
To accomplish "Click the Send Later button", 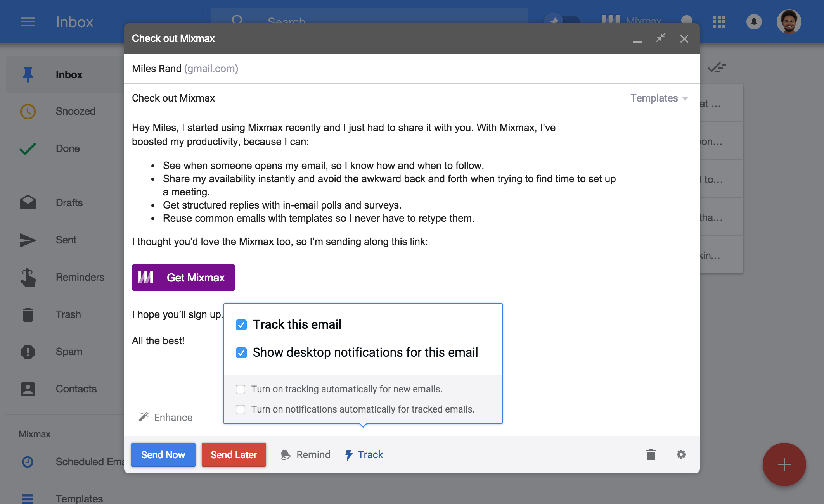I will tap(234, 455).
